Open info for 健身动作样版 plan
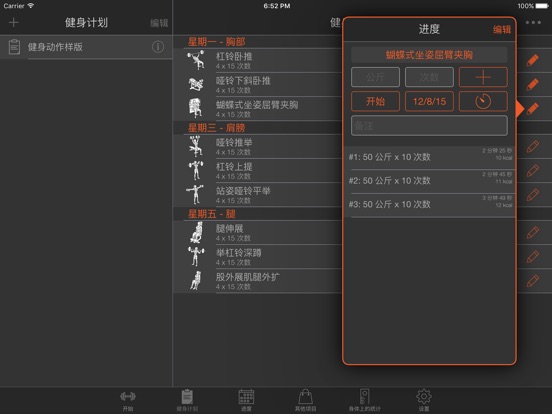This screenshot has width=552, height=414. click(x=158, y=47)
